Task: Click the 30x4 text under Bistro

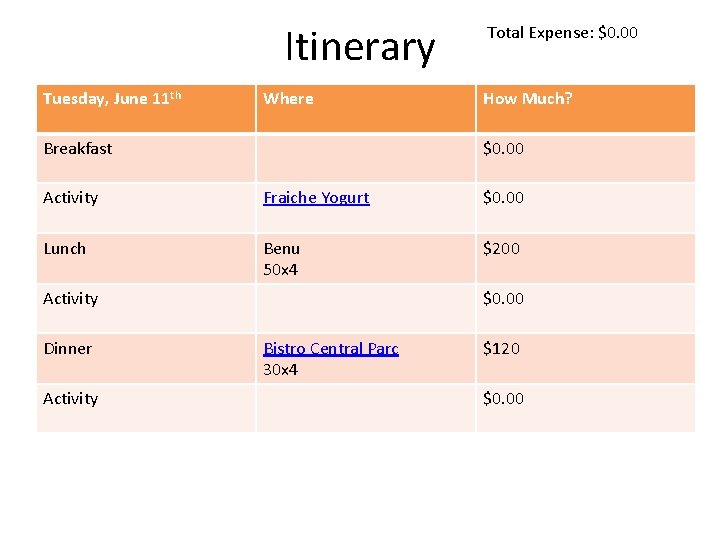Action: [x=281, y=370]
